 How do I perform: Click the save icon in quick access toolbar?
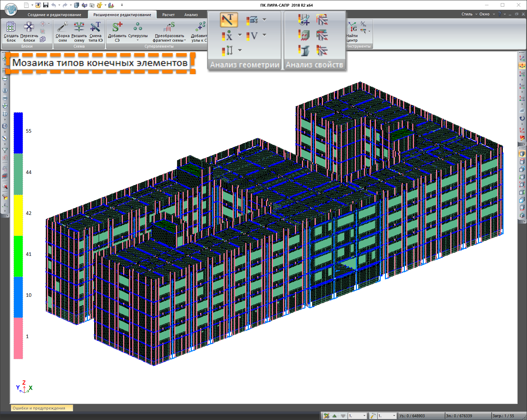[x=46, y=5]
